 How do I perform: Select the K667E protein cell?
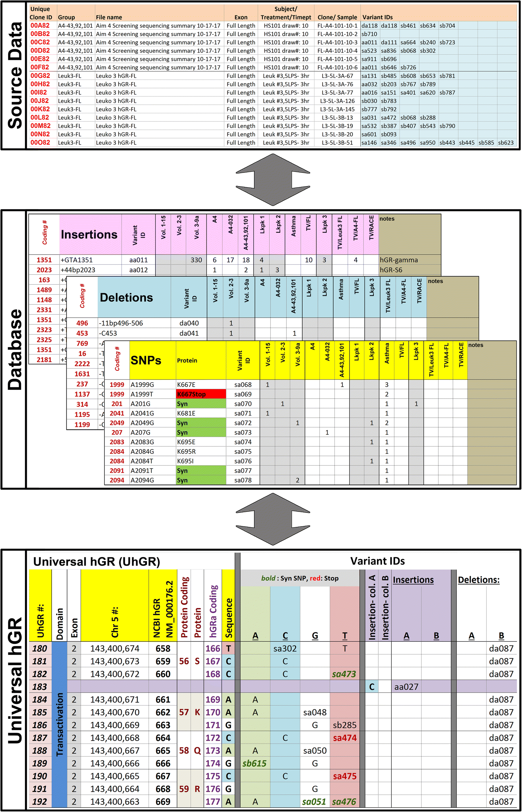201,385
